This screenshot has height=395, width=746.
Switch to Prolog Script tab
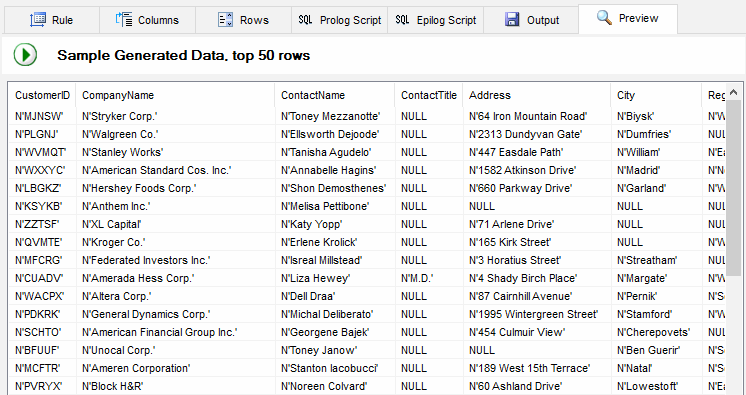point(340,20)
